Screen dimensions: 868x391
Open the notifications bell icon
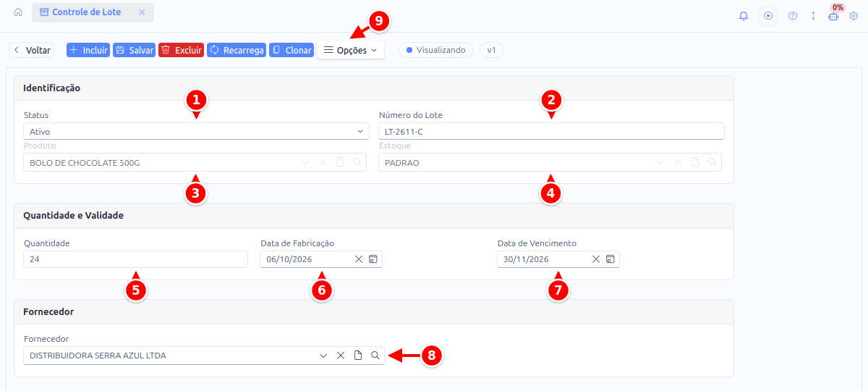(744, 15)
